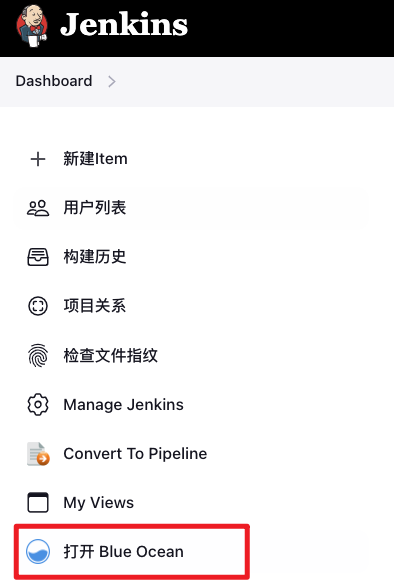Image resolution: width=394 pixels, height=582 pixels.
Task: Click the Jenkins title text
Action: point(124,25)
